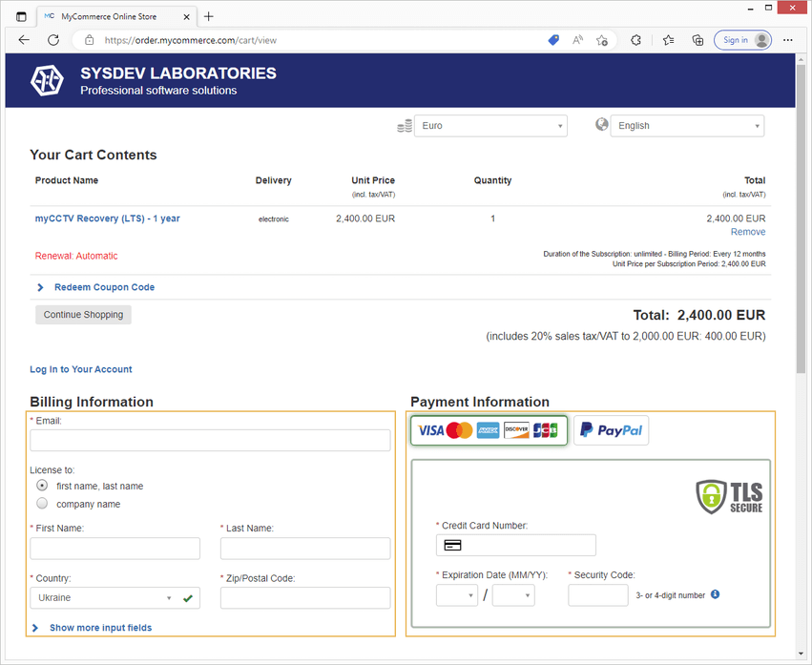Click the Continue Shopping button

[x=83, y=315]
